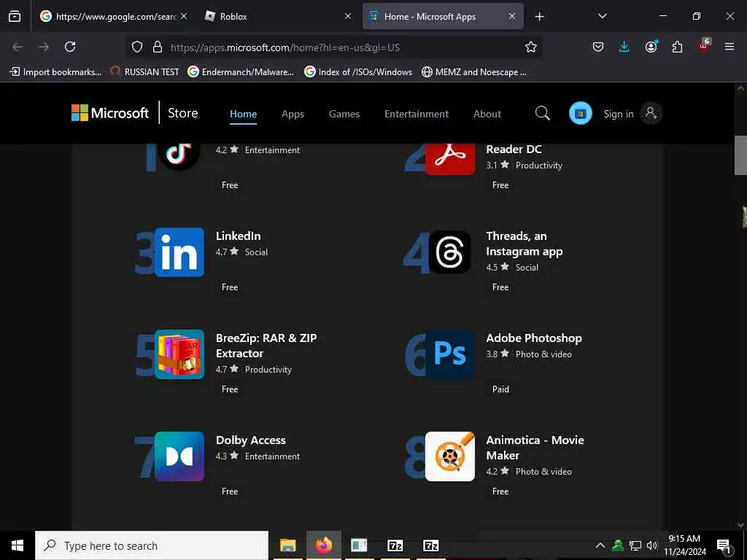Open the volume speaker tray icon

click(651, 545)
